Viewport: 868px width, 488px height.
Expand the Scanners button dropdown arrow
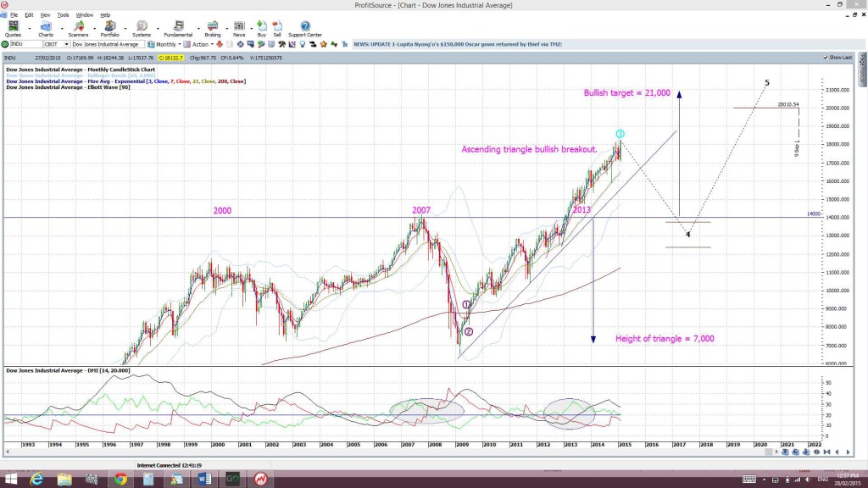click(x=94, y=28)
